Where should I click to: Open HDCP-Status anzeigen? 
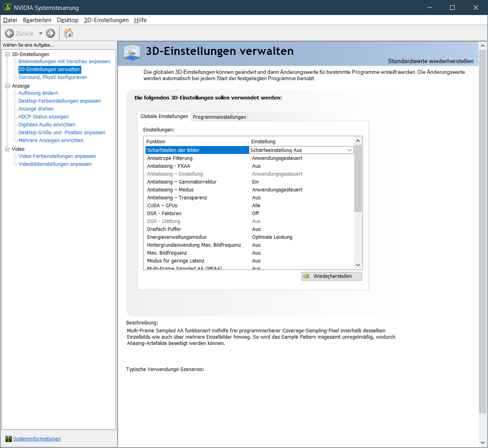pyautogui.click(x=43, y=117)
